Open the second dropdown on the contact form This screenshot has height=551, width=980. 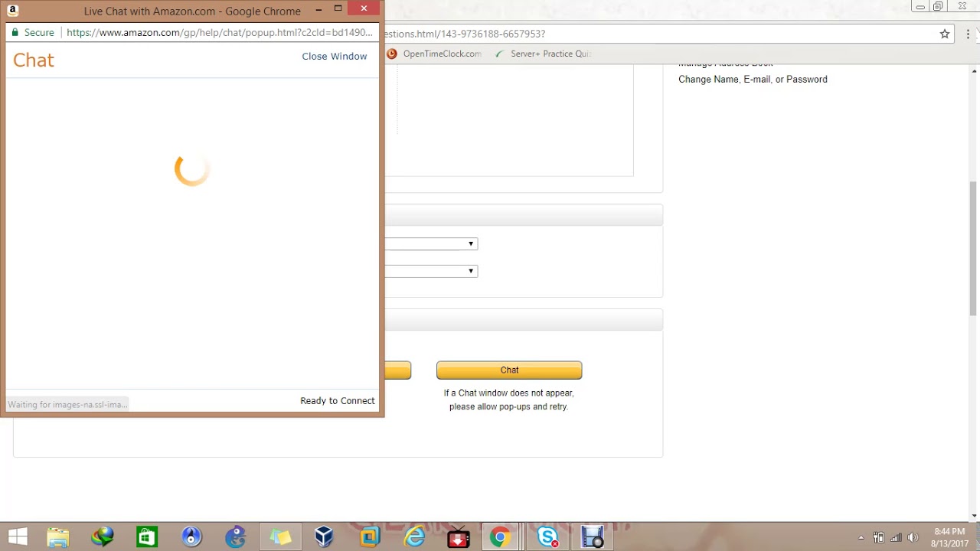432,271
